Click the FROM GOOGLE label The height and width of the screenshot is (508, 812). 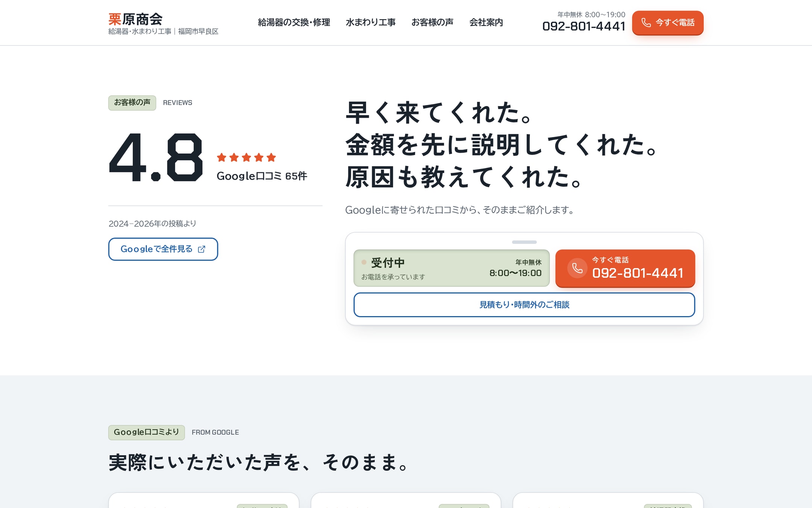(x=215, y=432)
